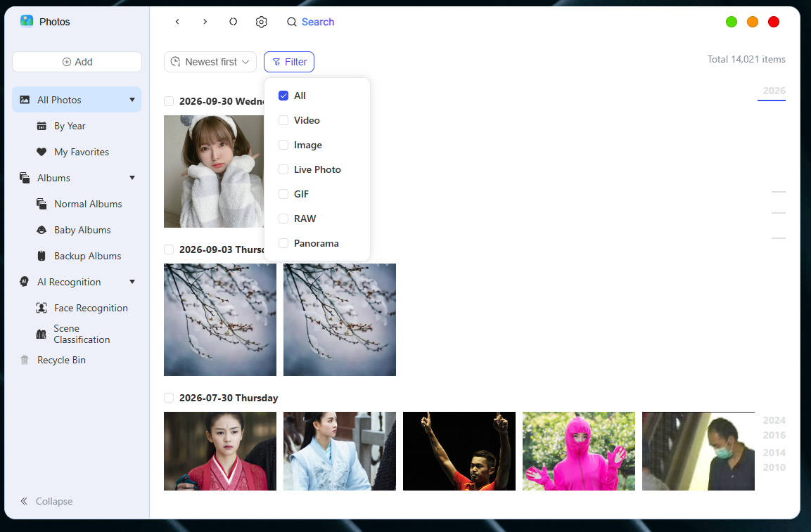Tick the RAW filter checkbox
Image resolution: width=811 pixels, height=532 pixels.
tap(283, 219)
